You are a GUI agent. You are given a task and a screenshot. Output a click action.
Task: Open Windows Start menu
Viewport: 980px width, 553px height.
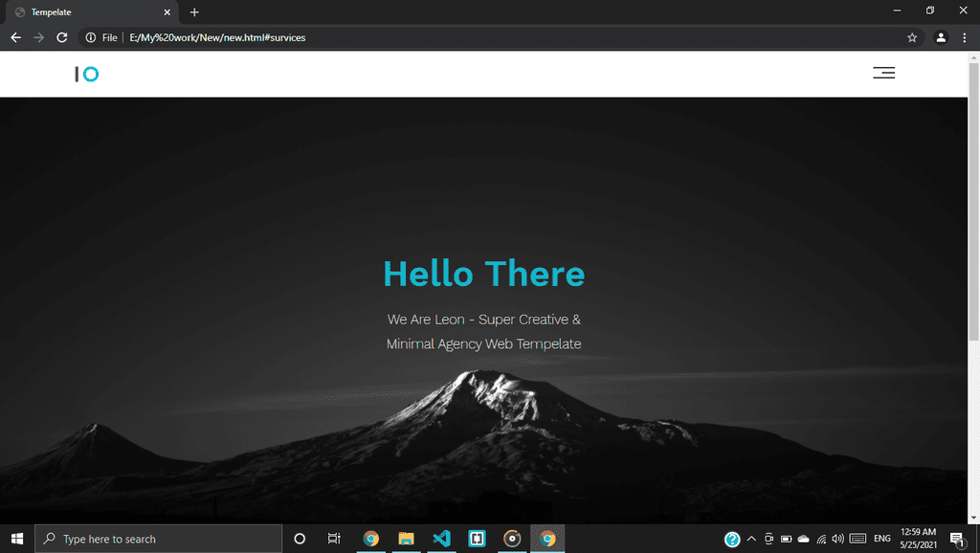(17, 539)
